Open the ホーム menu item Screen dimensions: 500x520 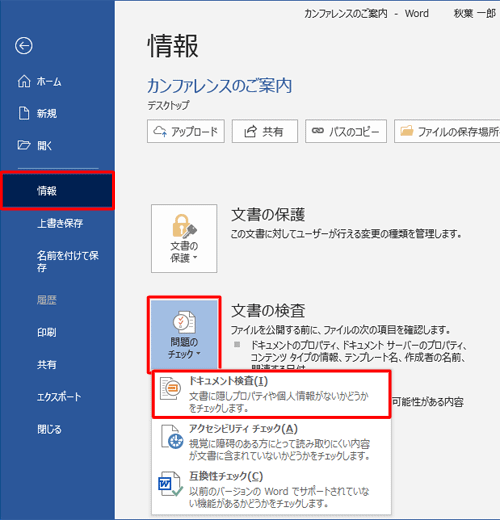(57, 81)
